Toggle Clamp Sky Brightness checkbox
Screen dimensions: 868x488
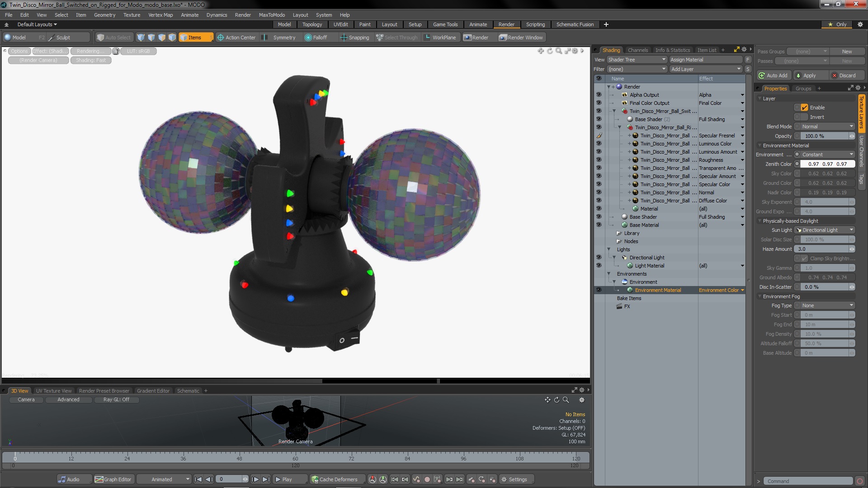[x=804, y=258]
